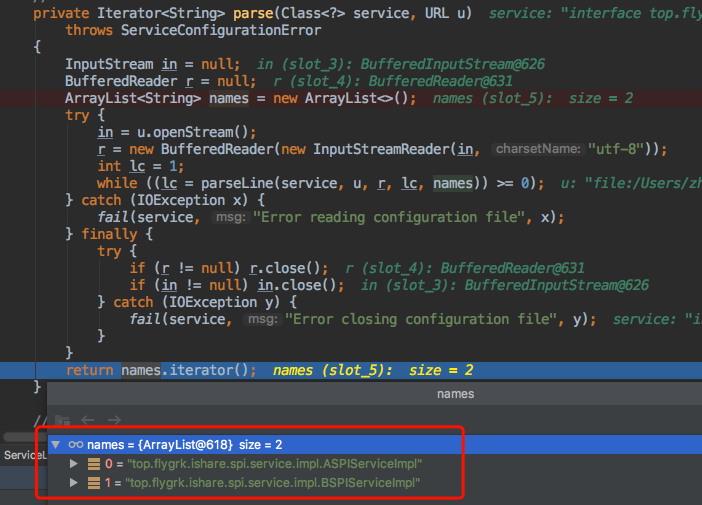Click the ServiceL tab at bottom left
The height and width of the screenshot is (505, 702).
25,455
